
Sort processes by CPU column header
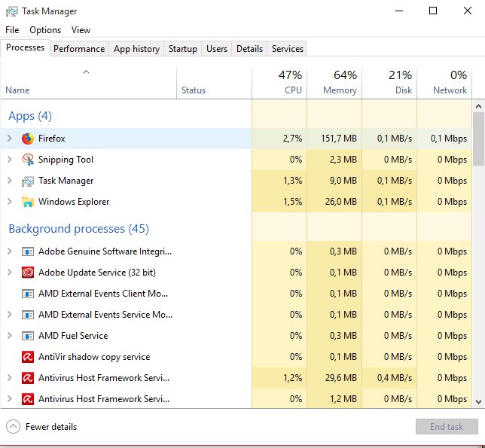coord(279,83)
